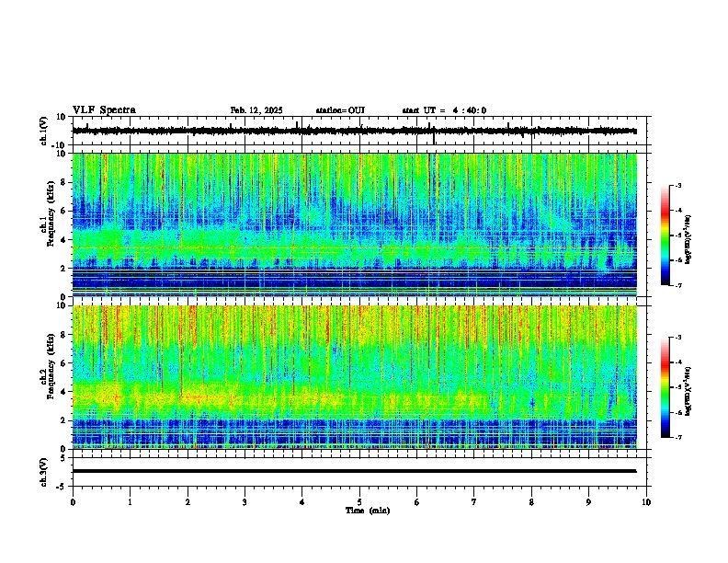The width and height of the screenshot is (728, 563).
Task: Click the ch.2 colorbar unit label
Action: click(688, 391)
